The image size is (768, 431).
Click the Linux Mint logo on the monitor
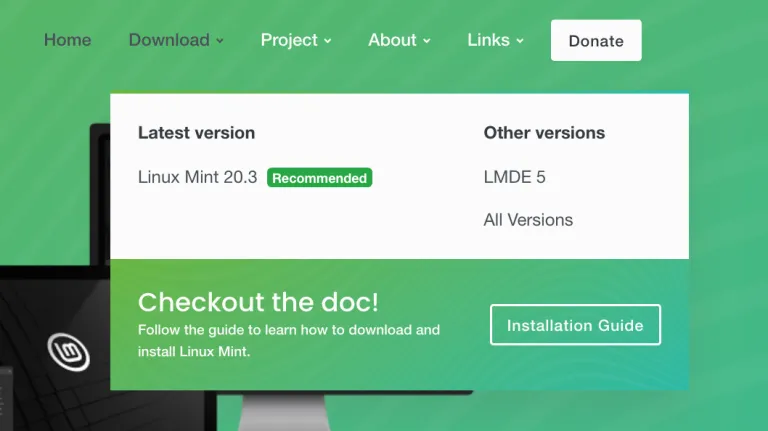tap(68, 351)
